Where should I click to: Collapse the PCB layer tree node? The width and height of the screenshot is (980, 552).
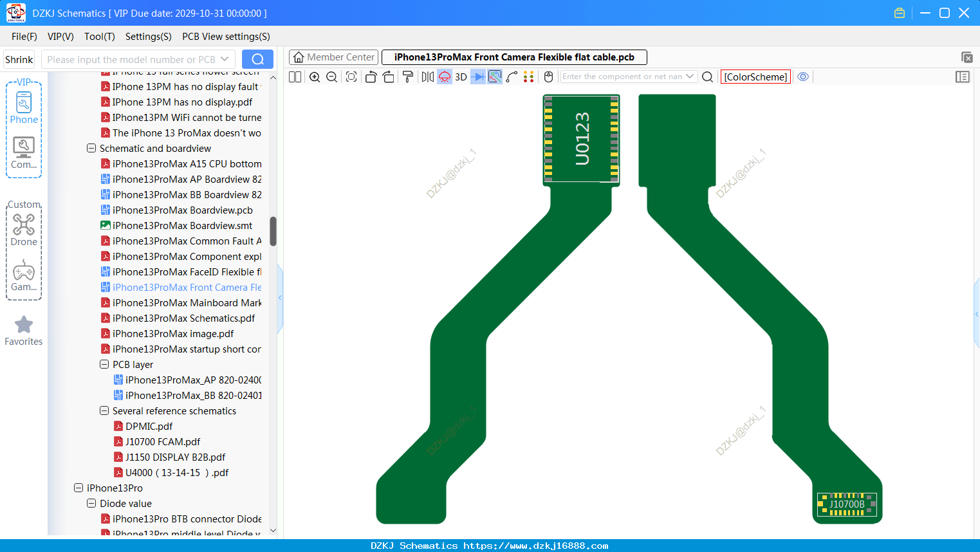[x=104, y=364]
